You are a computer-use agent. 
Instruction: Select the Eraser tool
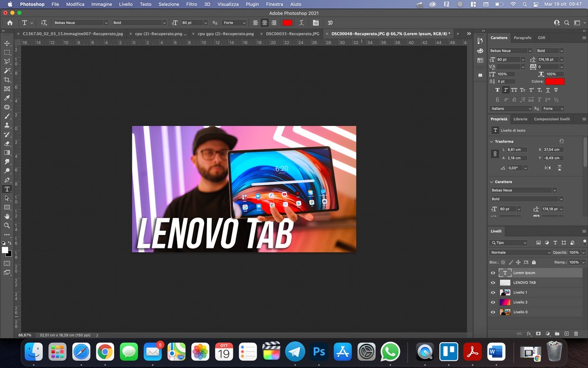point(6,144)
